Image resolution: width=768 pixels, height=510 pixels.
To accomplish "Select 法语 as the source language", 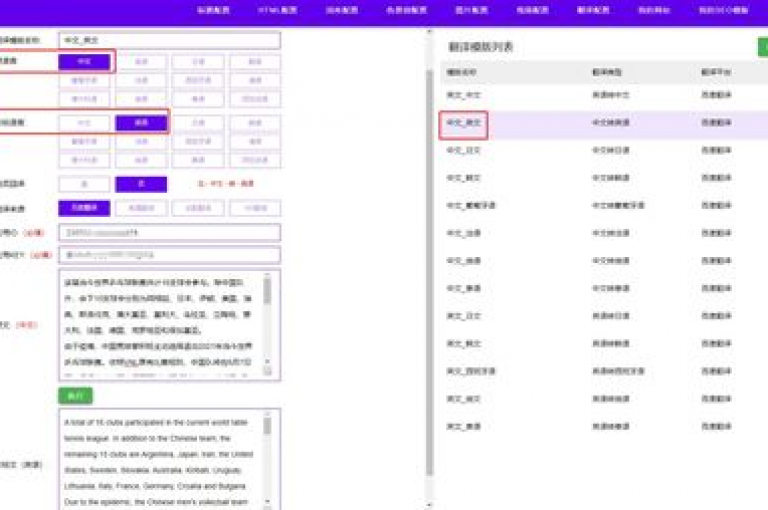I will point(141,80).
